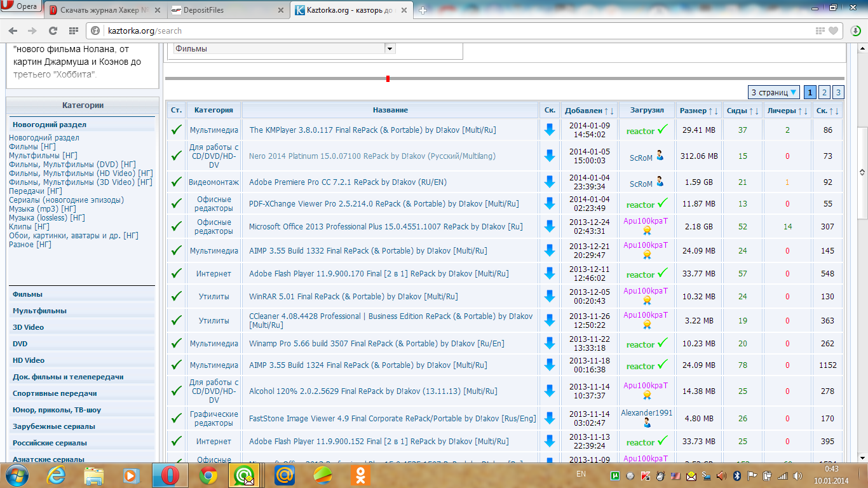Open Видеомонтаж category link

[x=214, y=182]
